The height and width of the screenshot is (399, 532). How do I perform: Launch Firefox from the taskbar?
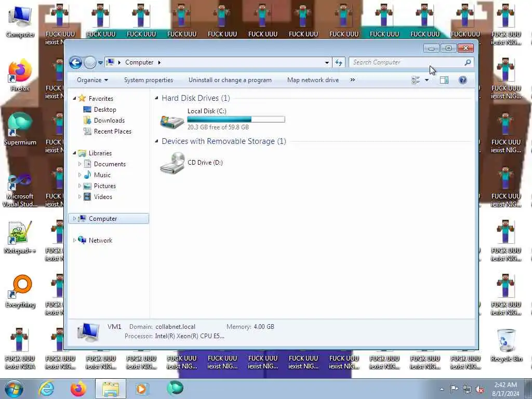pyautogui.click(x=78, y=389)
